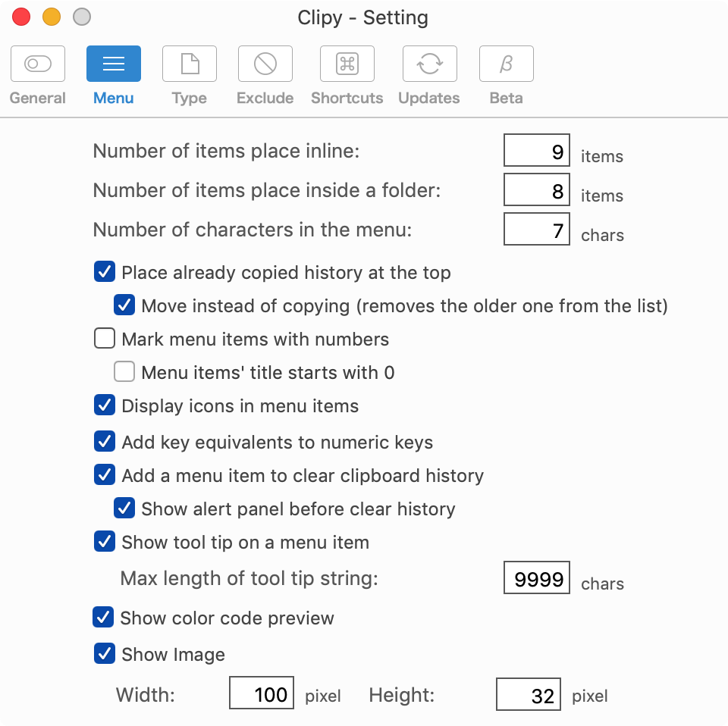Select the Beta settings icon
The width and height of the screenshot is (728, 726).
coord(506,64)
